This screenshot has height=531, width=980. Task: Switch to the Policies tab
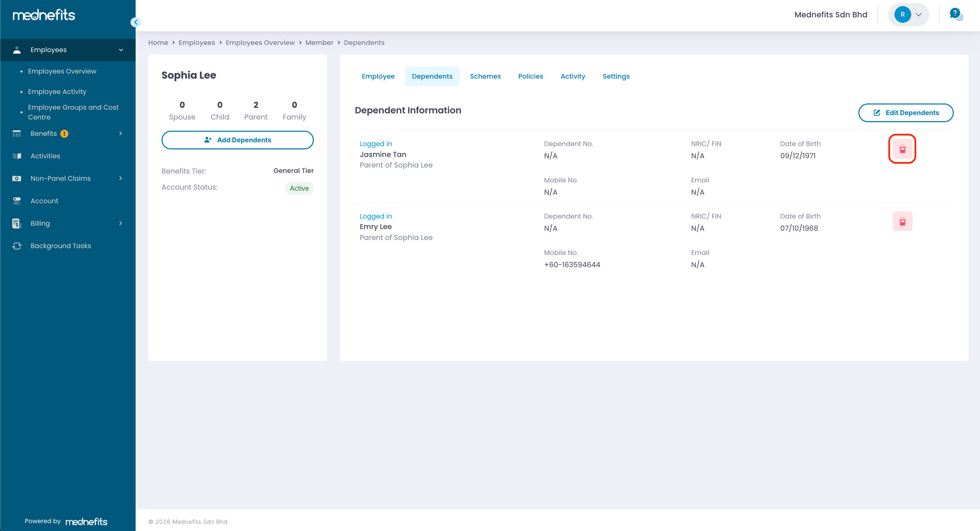530,76
